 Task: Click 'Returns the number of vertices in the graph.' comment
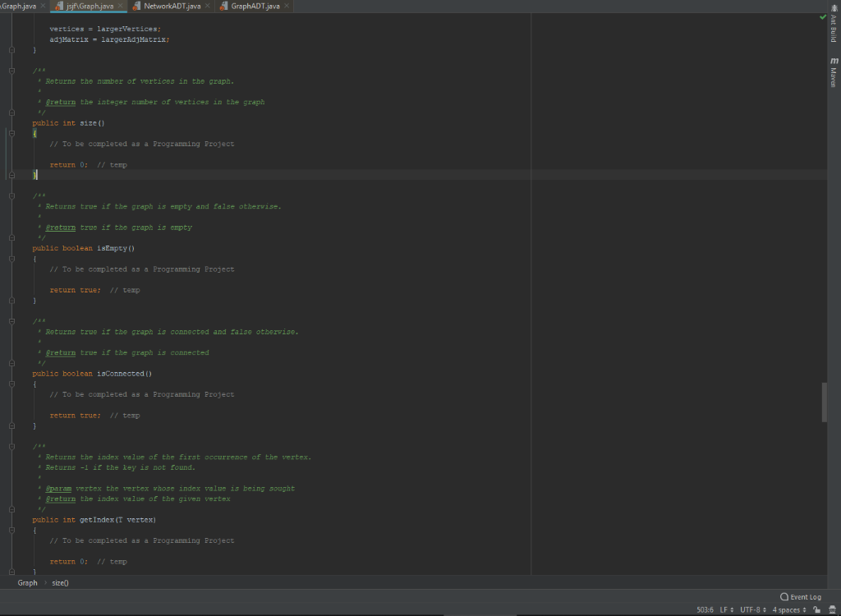tap(140, 81)
